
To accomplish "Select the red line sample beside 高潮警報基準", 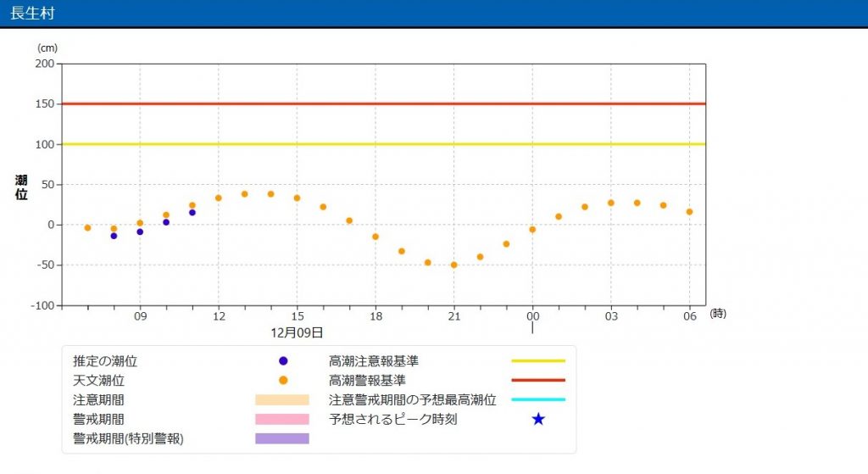I will 538,381.
